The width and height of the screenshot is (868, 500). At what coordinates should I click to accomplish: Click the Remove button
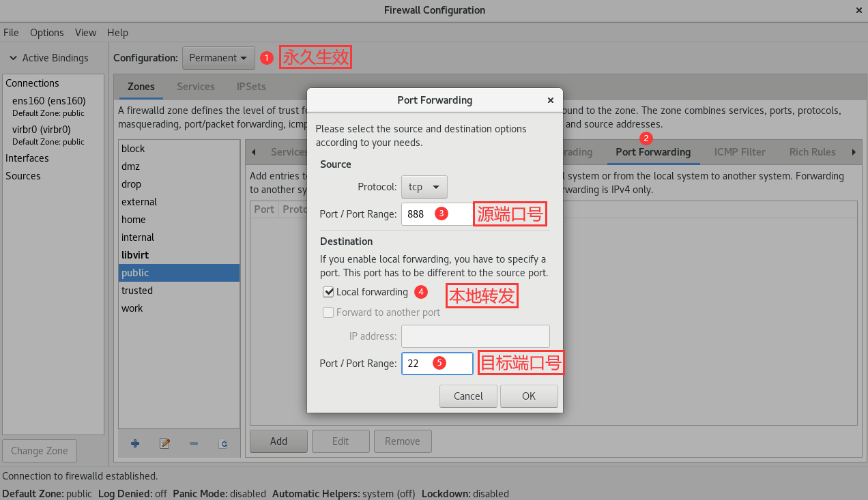[x=403, y=441]
